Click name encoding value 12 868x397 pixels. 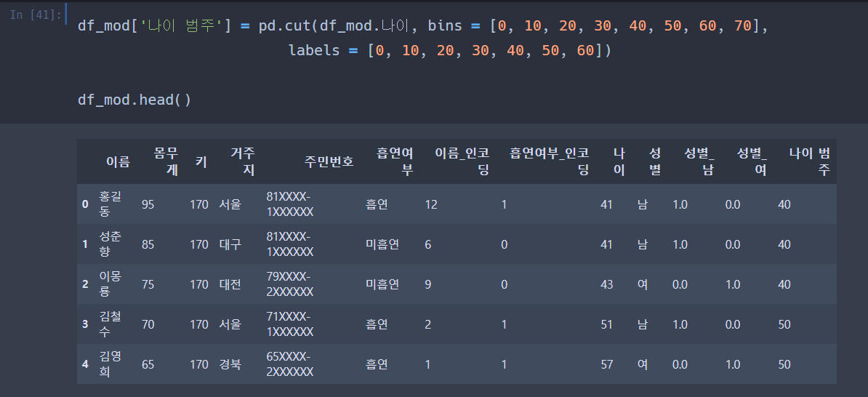coord(431,204)
